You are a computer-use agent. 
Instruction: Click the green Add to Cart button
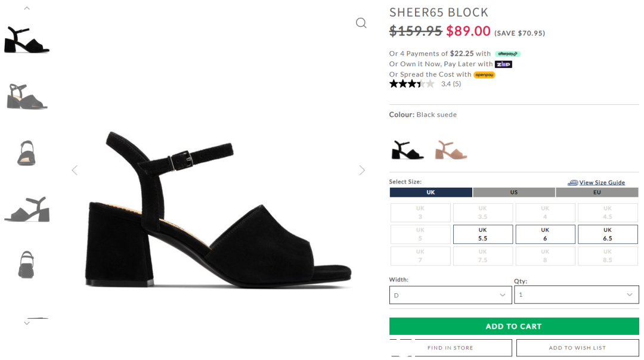pyautogui.click(x=514, y=327)
